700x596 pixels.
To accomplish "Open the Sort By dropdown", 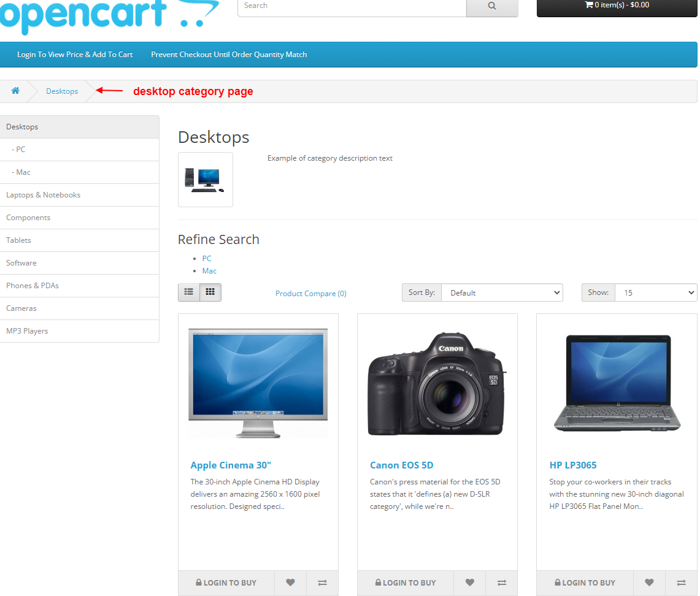I will (502, 292).
